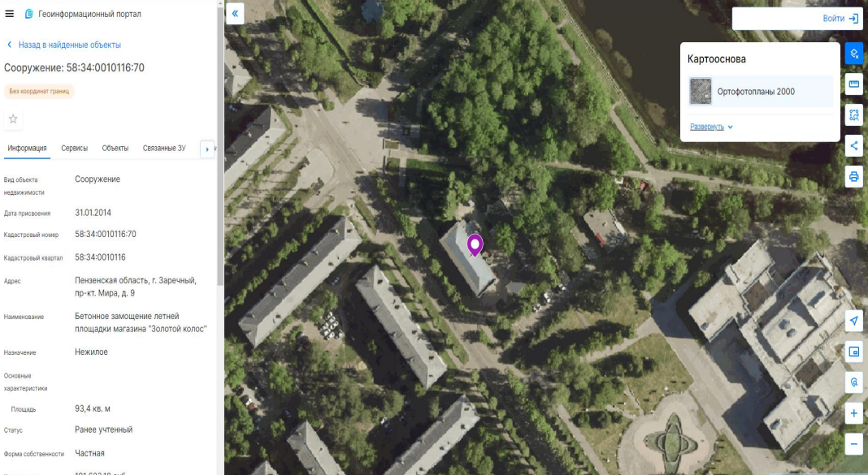The height and width of the screenshot is (475, 868).
Task: Activate the area selection search tool
Action: (x=853, y=115)
